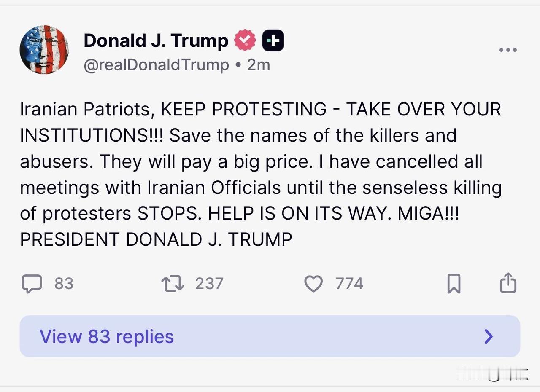Open the reply speech bubble icon
Viewport: 540px width, 392px height.
32,284
